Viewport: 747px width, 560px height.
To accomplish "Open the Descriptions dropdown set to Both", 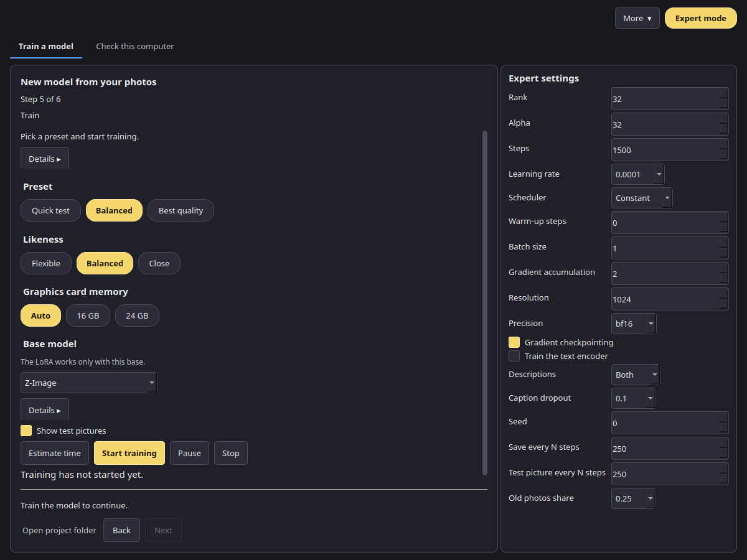I will (x=636, y=375).
